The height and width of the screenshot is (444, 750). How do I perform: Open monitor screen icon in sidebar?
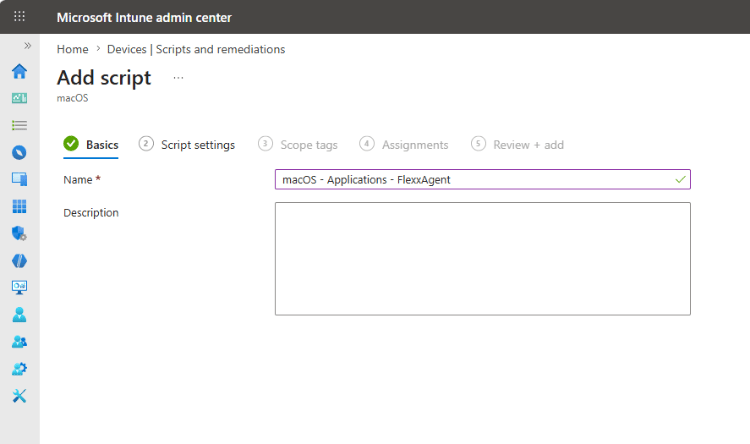(x=20, y=288)
